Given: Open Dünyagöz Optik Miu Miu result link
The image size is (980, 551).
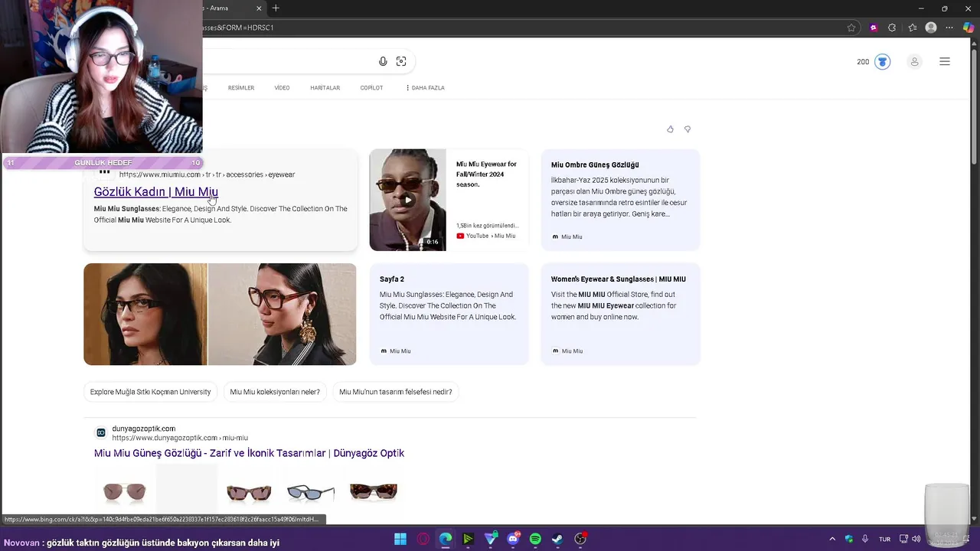Looking at the screenshot, I should point(249,453).
